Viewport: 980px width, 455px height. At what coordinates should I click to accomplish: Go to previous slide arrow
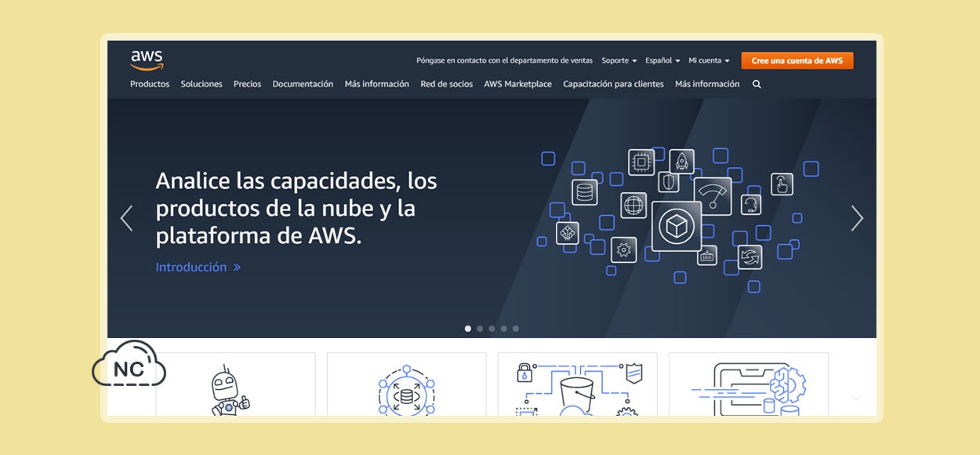126,218
